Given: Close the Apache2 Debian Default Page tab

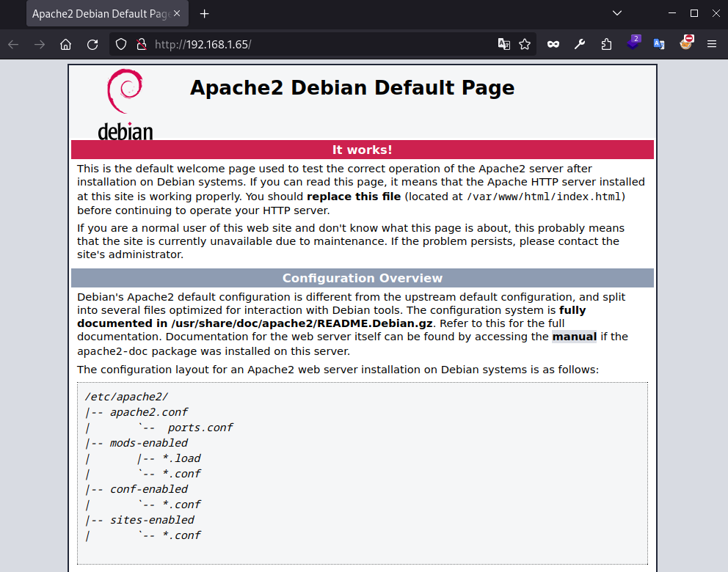Looking at the screenshot, I should click(177, 13).
